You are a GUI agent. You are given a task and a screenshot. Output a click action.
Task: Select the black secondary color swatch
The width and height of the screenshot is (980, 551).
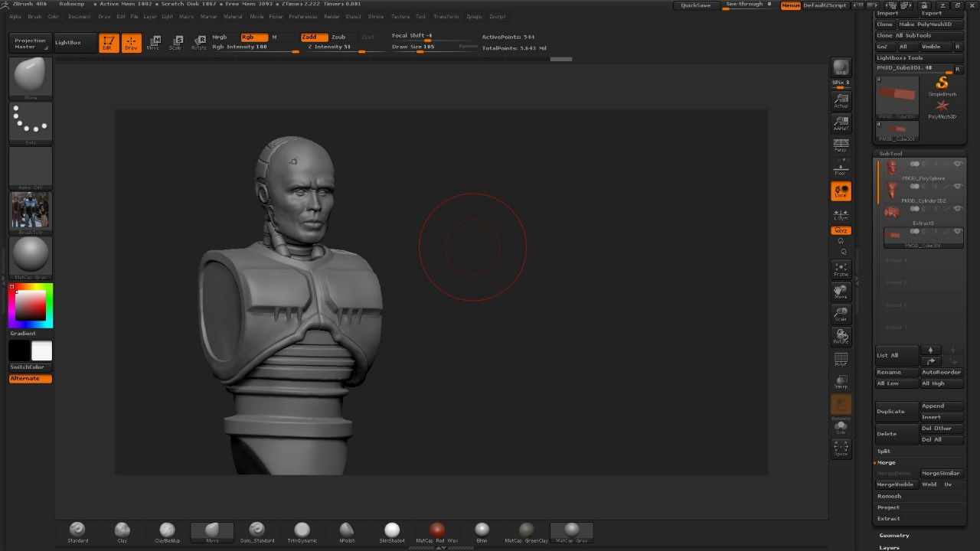pos(19,350)
